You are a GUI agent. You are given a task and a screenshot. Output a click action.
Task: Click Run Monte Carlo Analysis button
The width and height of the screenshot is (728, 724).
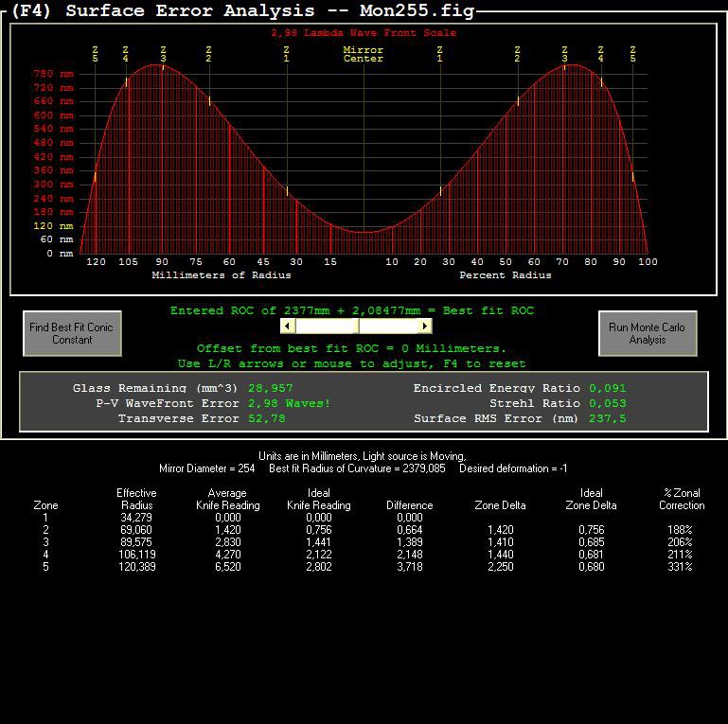[x=648, y=333]
